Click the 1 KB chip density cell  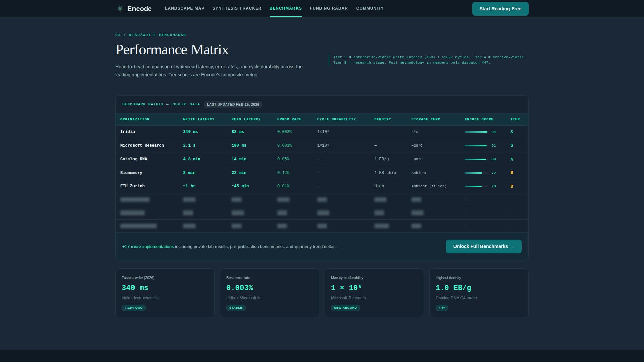[x=385, y=173]
